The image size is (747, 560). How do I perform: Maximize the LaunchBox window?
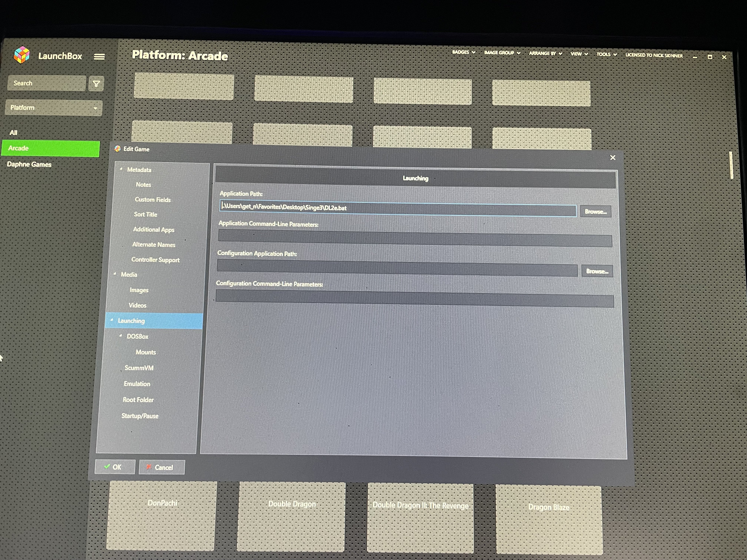pyautogui.click(x=710, y=57)
